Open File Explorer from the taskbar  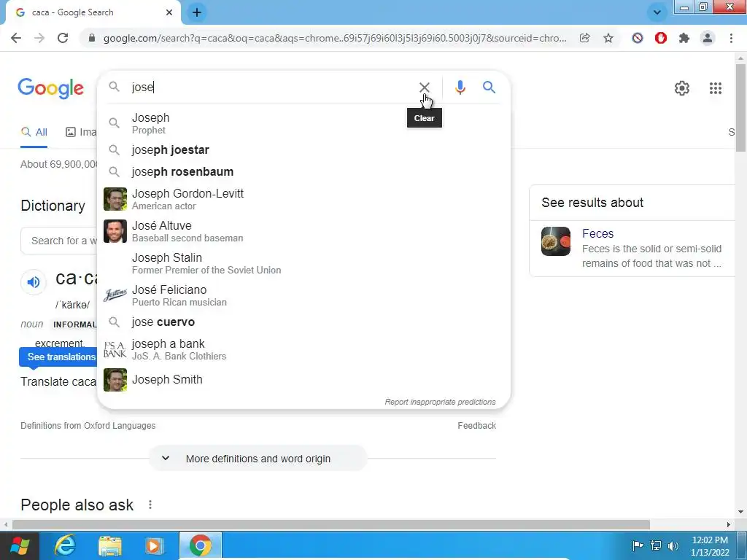pos(110,545)
